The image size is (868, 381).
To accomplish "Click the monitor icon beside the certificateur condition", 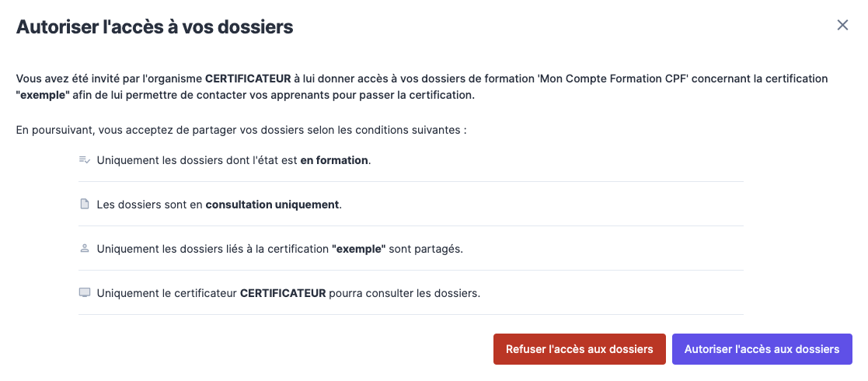I will 85,293.
